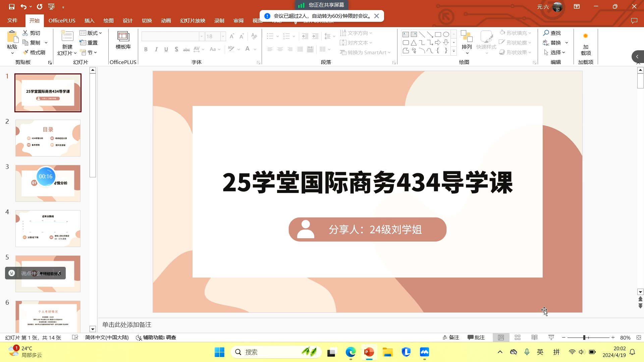Start slideshow from status bar icon
This screenshot has height=362, width=644.
coord(551,338)
